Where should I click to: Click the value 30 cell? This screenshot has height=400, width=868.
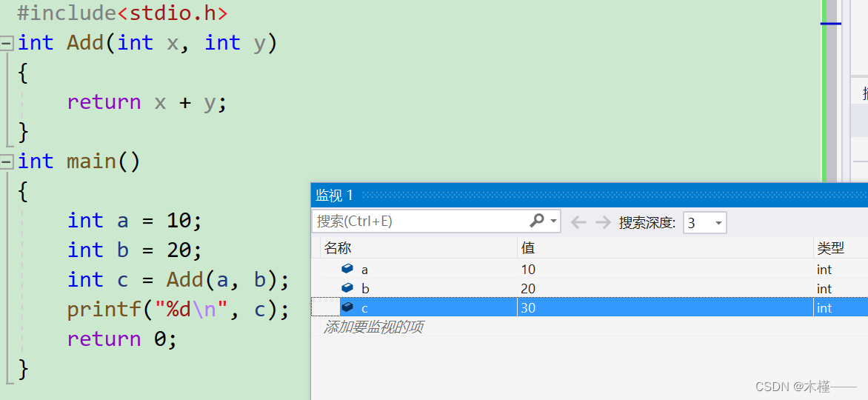pos(665,307)
